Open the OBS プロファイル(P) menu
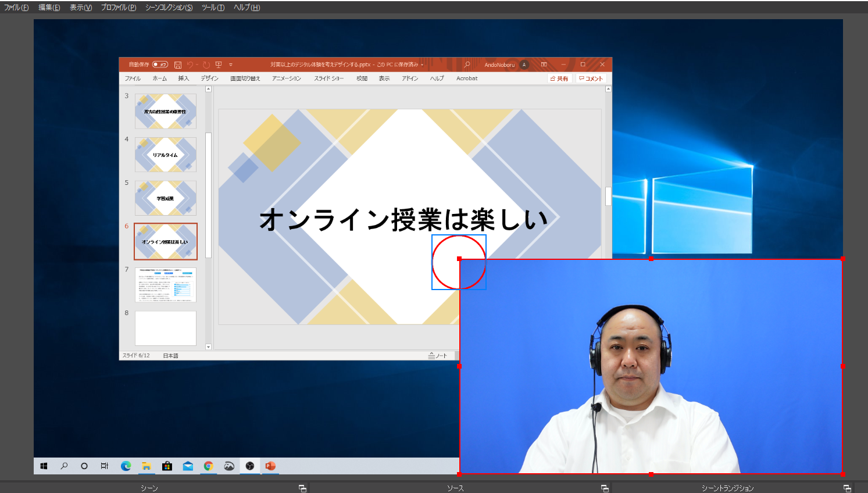 pyautogui.click(x=119, y=8)
